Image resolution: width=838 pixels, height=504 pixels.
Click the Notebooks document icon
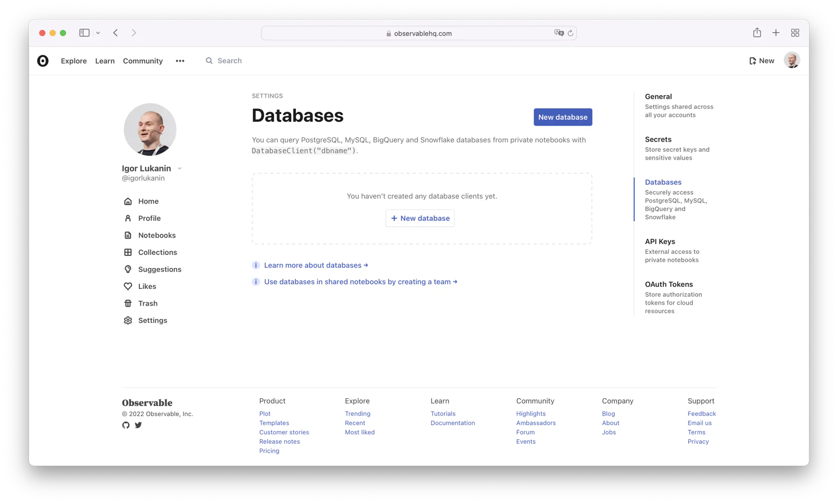click(x=128, y=236)
